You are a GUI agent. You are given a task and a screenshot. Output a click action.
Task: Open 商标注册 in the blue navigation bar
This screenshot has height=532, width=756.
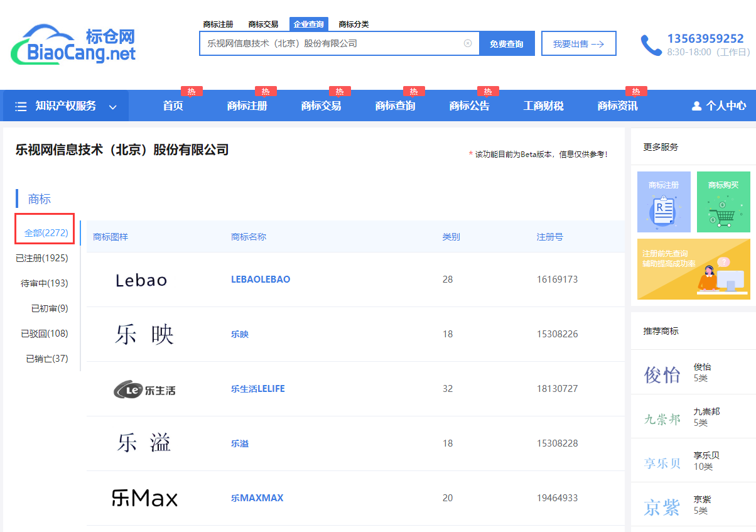pyautogui.click(x=247, y=106)
